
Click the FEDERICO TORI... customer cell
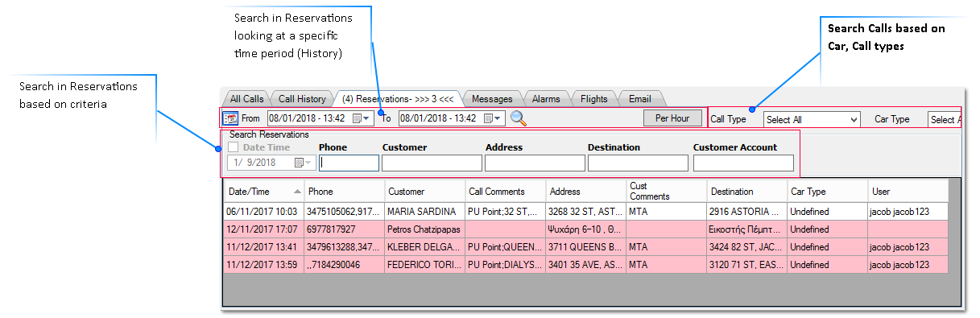coord(424,265)
